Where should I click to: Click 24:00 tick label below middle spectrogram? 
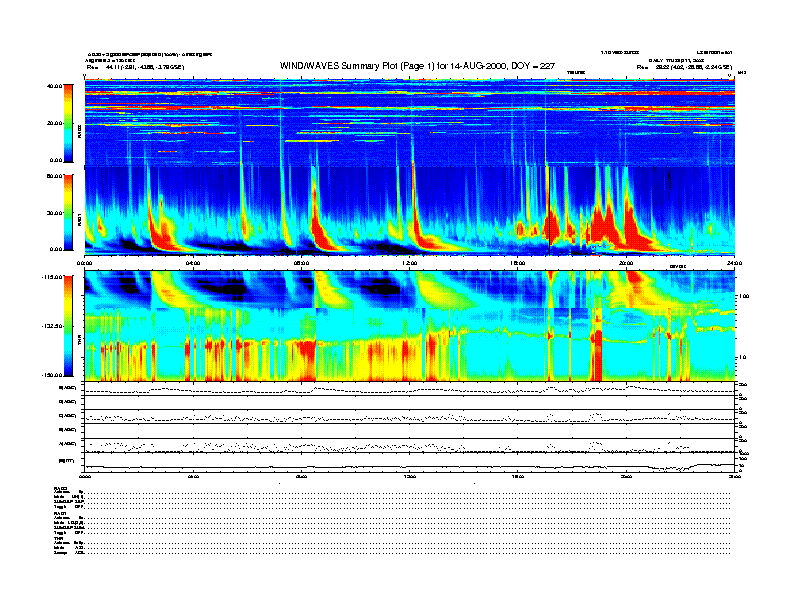734,262
